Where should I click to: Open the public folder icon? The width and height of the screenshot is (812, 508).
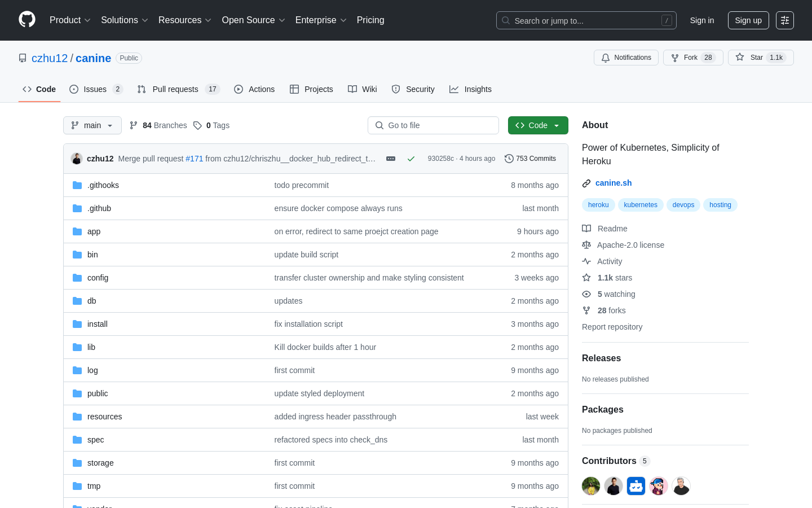click(77, 393)
